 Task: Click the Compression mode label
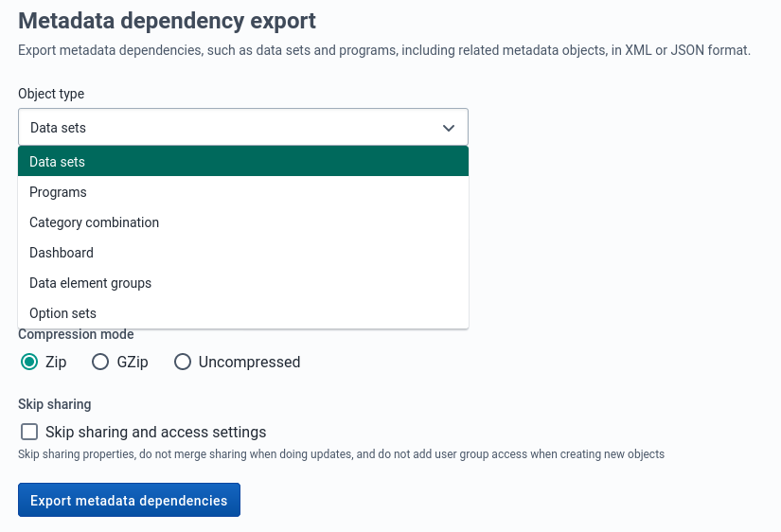pos(76,334)
